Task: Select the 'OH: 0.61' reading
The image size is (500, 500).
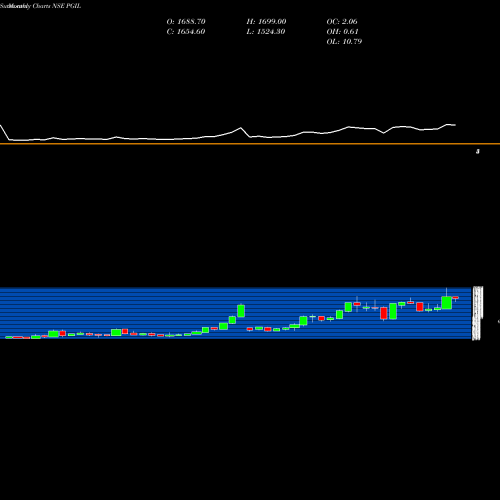Action: (x=342, y=32)
